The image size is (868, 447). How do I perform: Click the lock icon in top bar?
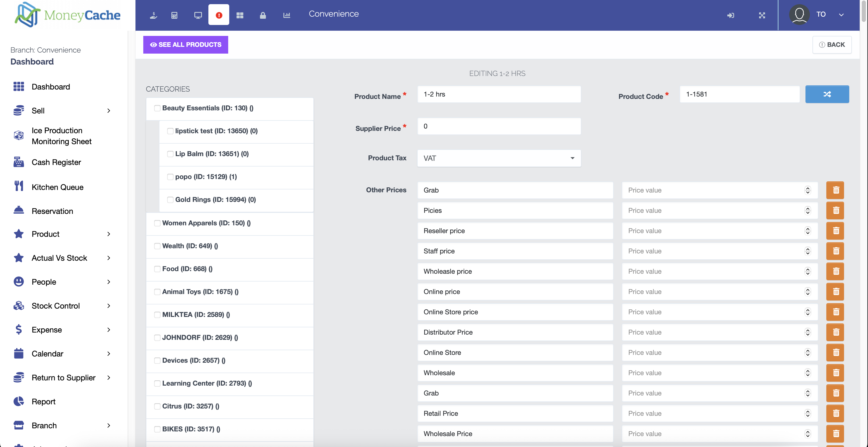(x=263, y=15)
